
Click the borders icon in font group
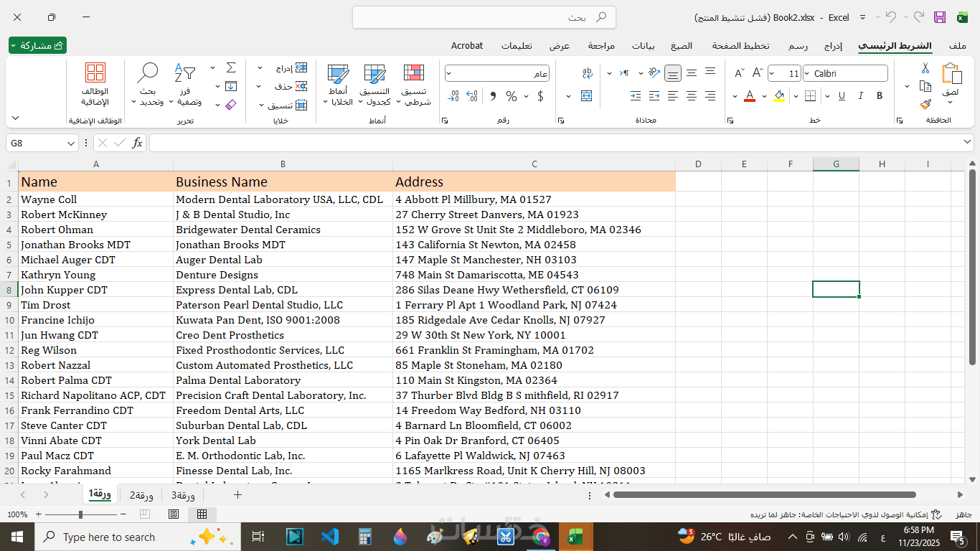[x=810, y=96]
